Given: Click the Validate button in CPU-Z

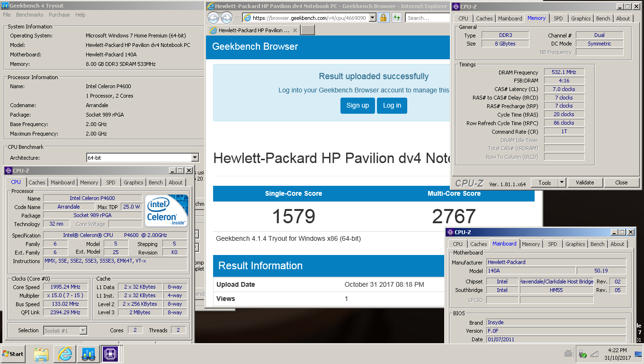Looking at the screenshot, I should (585, 182).
